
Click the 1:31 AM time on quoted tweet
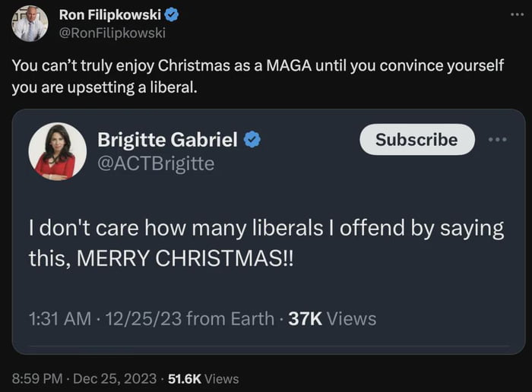(59, 318)
